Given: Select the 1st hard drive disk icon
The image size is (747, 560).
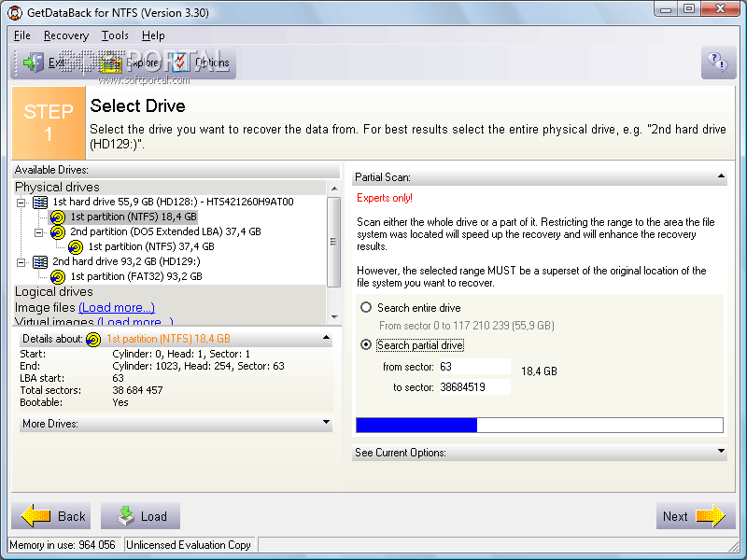Looking at the screenshot, I should [x=40, y=202].
